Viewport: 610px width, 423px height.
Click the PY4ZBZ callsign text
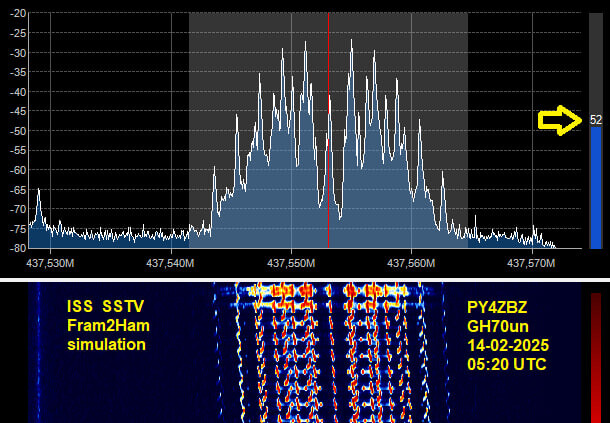tap(497, 307)
